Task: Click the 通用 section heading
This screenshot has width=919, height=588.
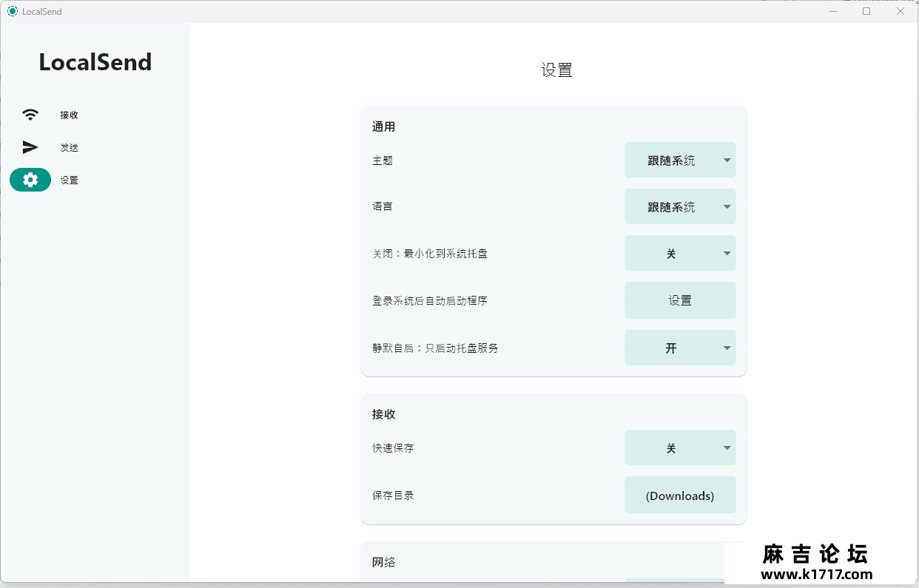Action: point(384,127)
